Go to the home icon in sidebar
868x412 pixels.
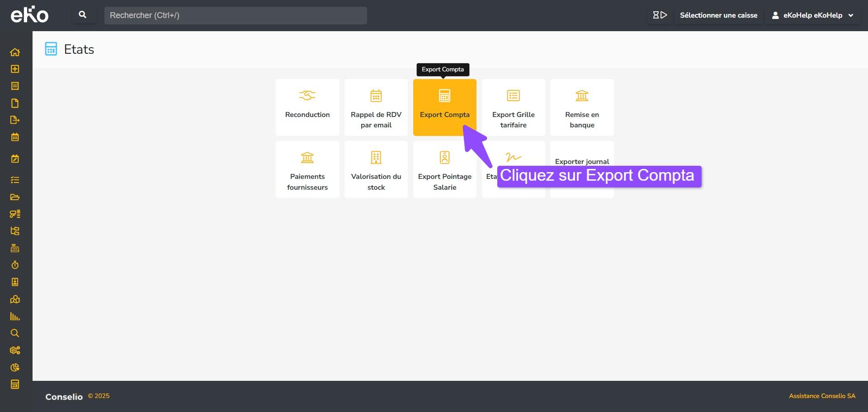[x=15, y=52]
